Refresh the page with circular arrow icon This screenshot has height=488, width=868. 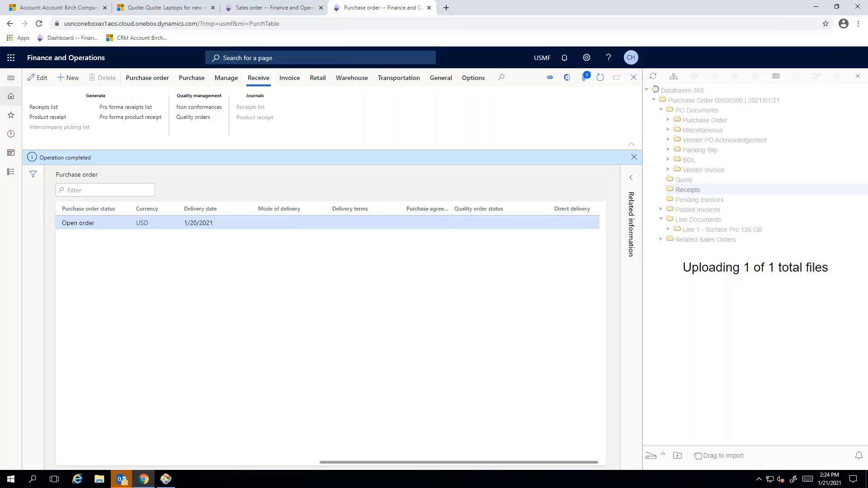[x=600, y=77]
